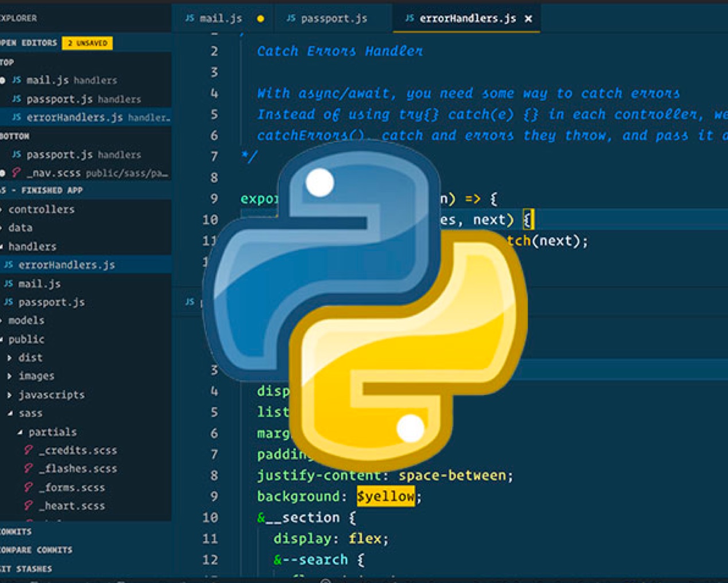
Task: Open _nav.scss in Open Editors
Action: [x=85, y=173]
